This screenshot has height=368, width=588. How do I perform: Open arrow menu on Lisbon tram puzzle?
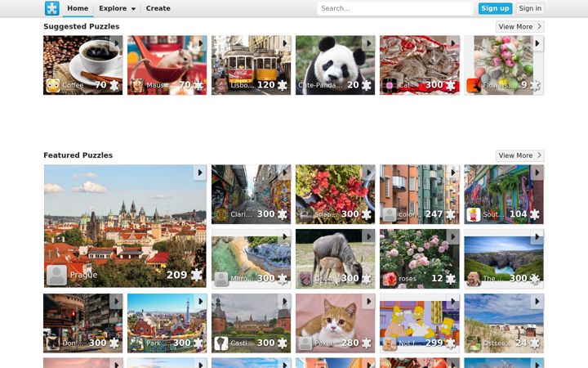point(285,43)
